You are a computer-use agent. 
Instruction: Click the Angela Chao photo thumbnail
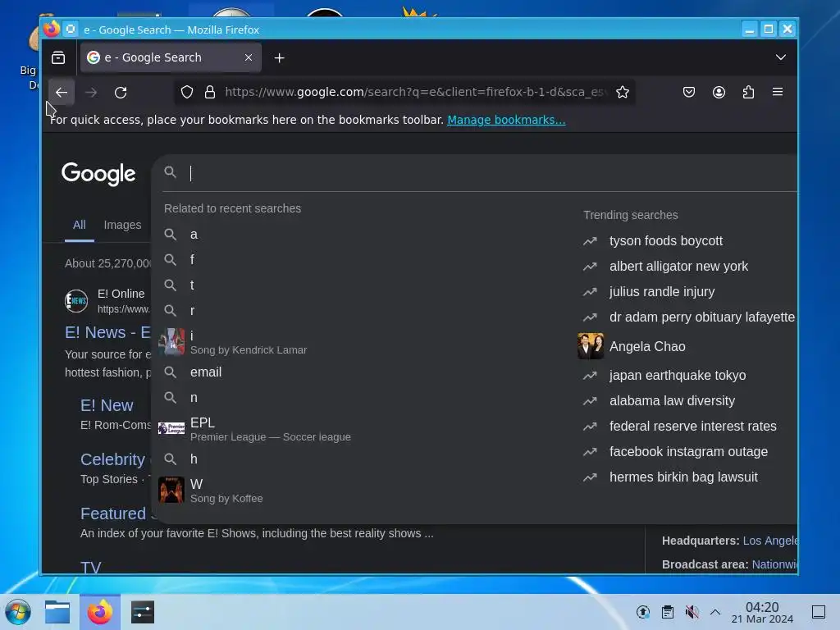click(x=591, y=346)
